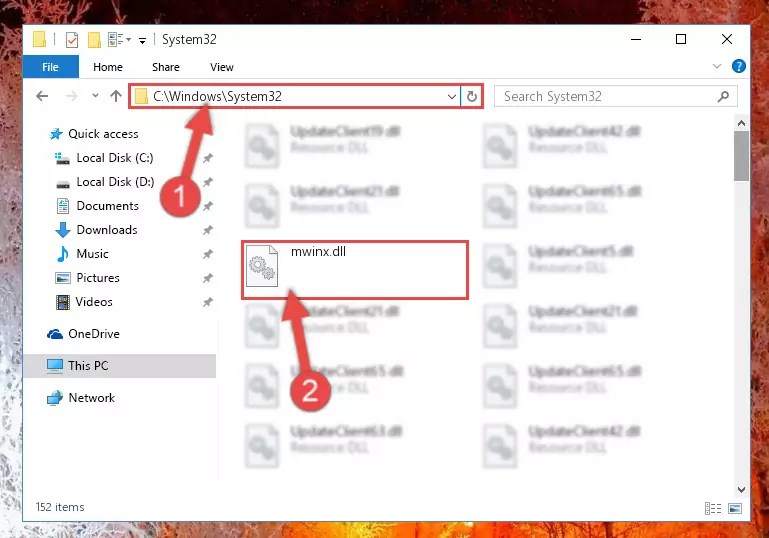
Task: Click the Search System32 field
Action: (x=615, y=96)
